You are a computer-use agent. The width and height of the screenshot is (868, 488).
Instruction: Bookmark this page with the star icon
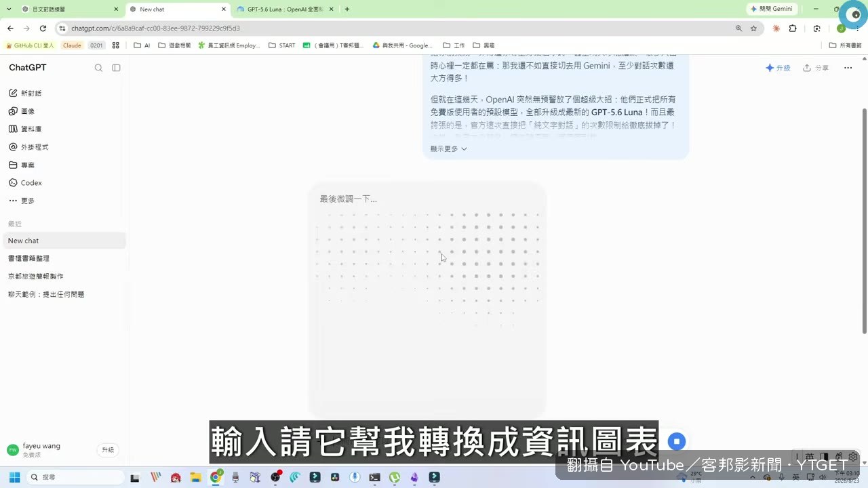click(x=753, y=28)
